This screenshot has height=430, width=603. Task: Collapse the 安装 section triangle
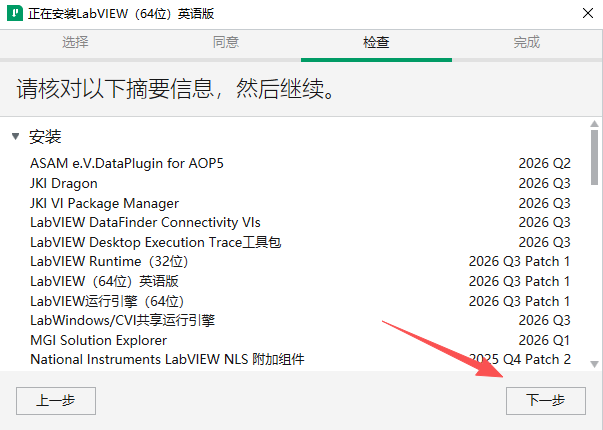(15, 136)
